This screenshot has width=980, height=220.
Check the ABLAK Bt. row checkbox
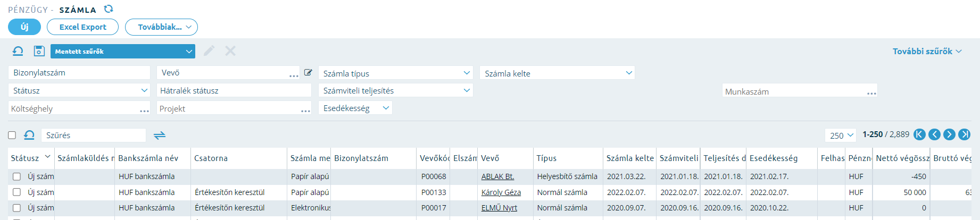click(16, 176)
